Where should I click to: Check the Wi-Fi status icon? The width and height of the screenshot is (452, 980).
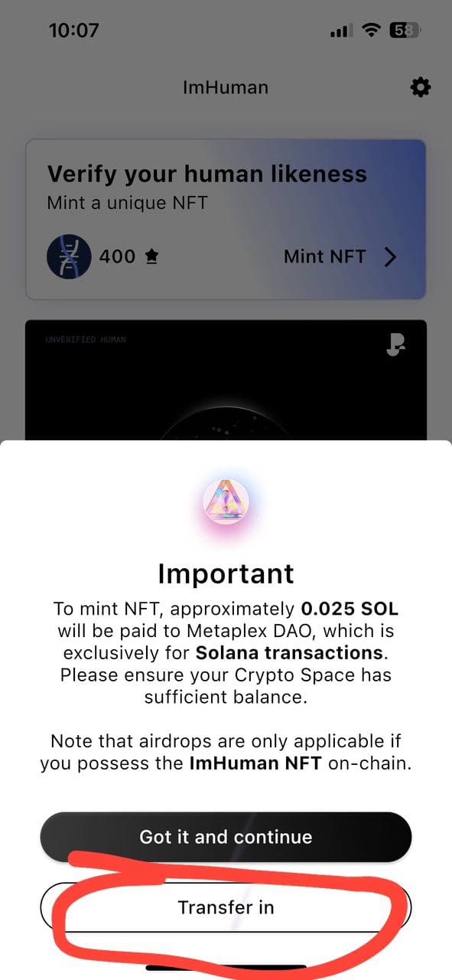pos(372,31)
